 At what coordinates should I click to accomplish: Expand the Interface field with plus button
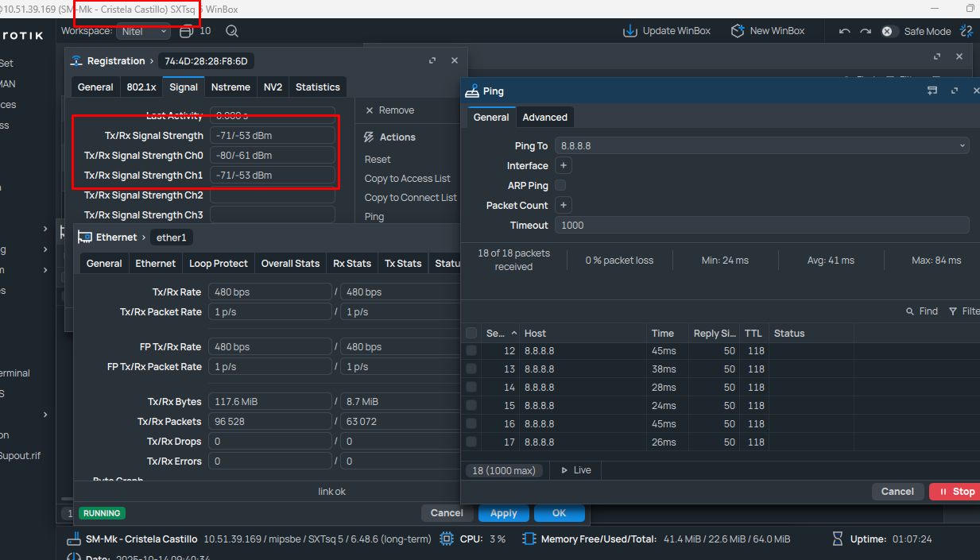(563, 165)
